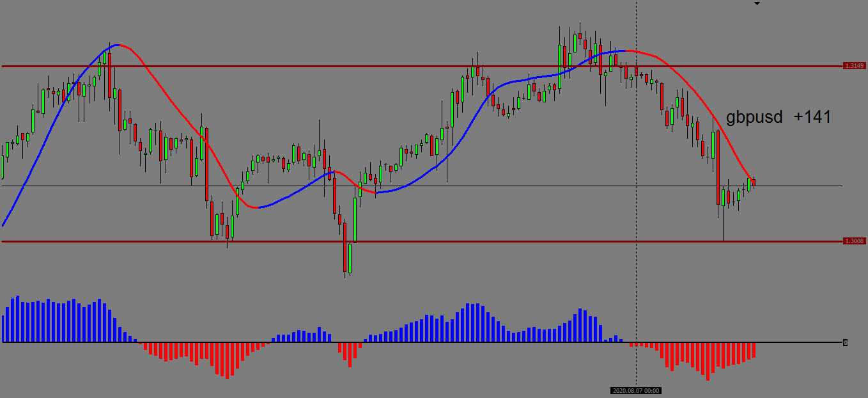
Task: Select the 1.3008 price label
Action: (854, 241)
